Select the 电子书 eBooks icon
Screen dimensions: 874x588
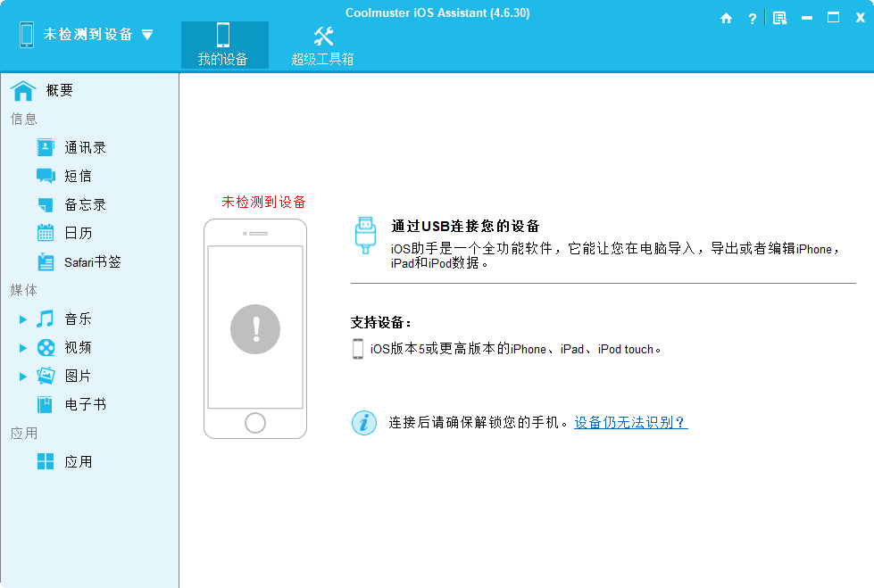[x=45, y=404]
